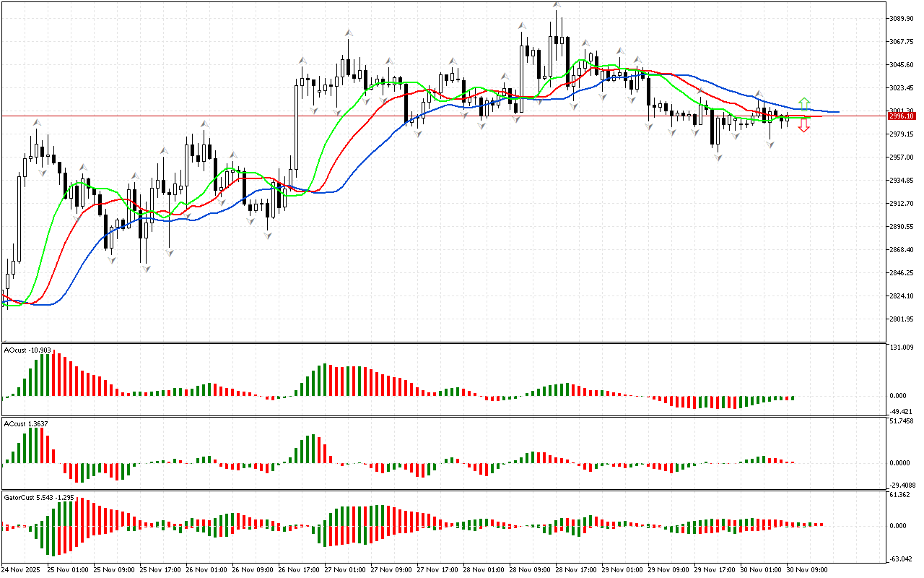Click the 3089.90 price scale value
Screen dimensions: 924x578
(902, 19)
